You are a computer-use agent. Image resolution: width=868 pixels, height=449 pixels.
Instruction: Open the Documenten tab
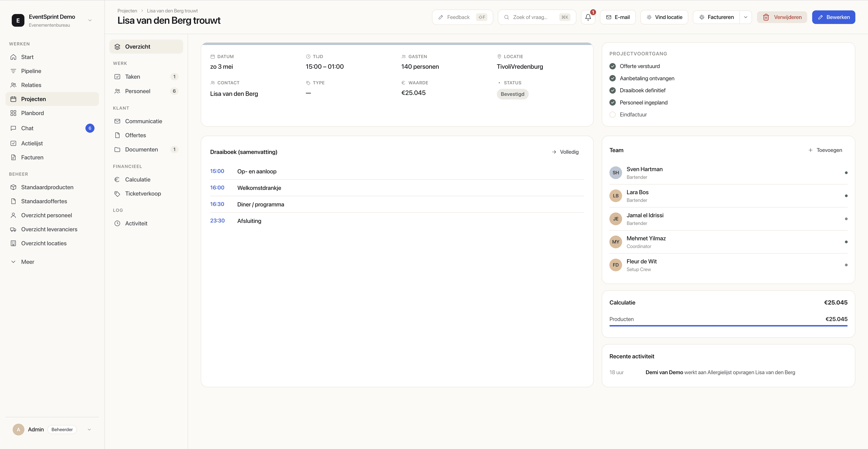[x=141, y=149]
